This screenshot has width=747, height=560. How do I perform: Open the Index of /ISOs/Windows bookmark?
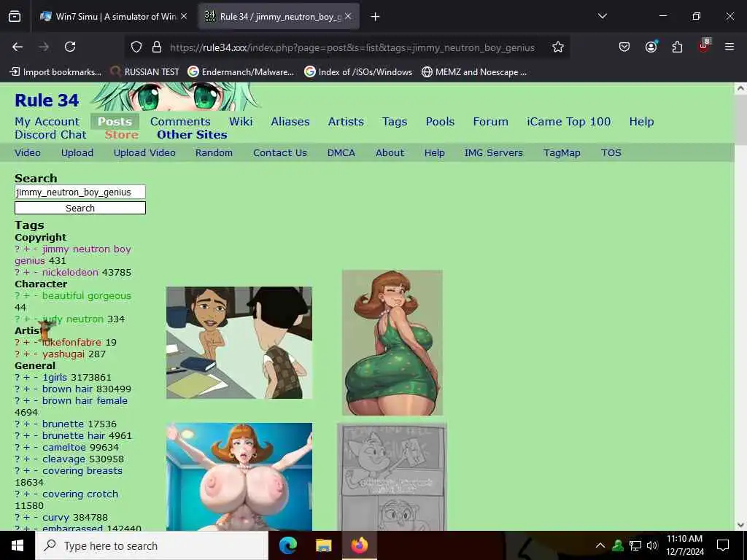click(x=358, y=72)
